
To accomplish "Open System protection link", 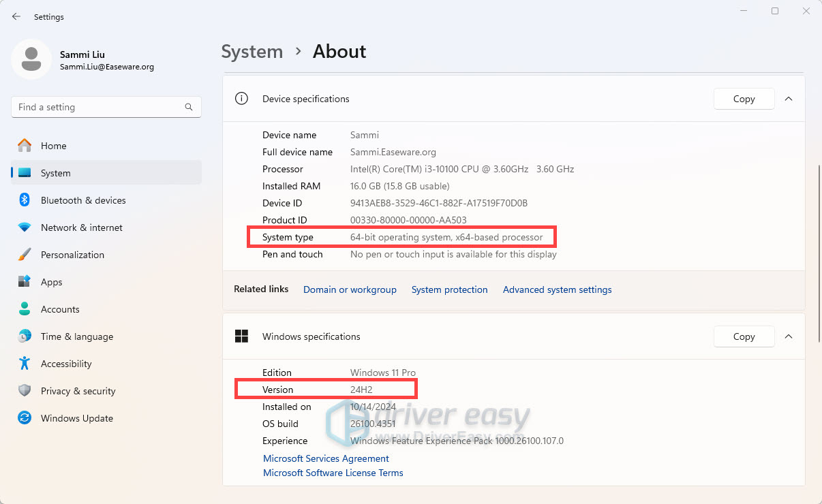I will [450, 289].
